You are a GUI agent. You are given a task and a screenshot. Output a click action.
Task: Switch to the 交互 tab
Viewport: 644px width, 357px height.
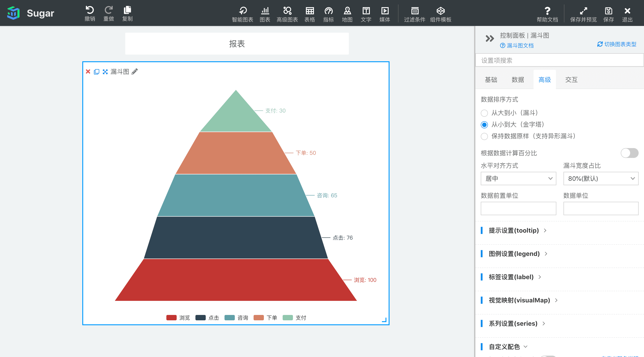coord(571,80)
